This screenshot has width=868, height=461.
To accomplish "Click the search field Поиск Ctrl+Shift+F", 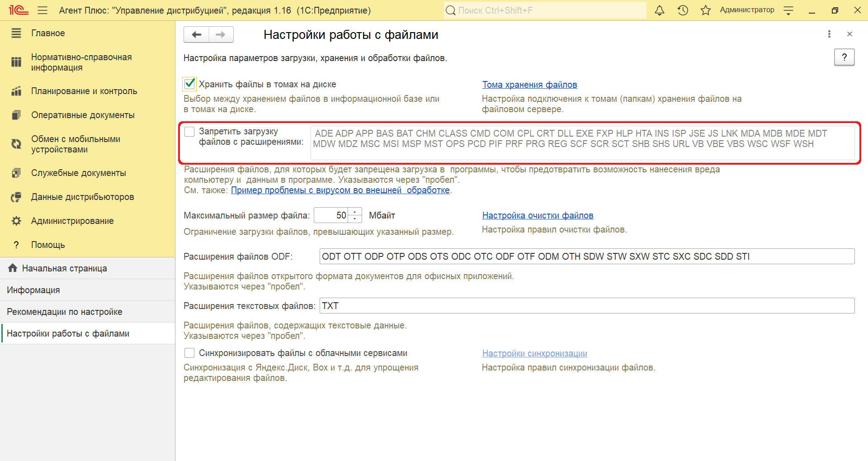I will [x=545, y=10].
